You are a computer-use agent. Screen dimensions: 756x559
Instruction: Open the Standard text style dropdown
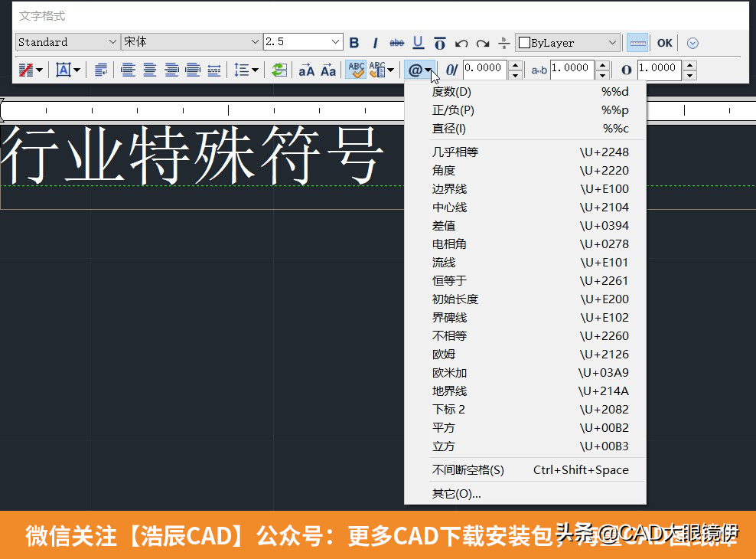coord(67,42)
